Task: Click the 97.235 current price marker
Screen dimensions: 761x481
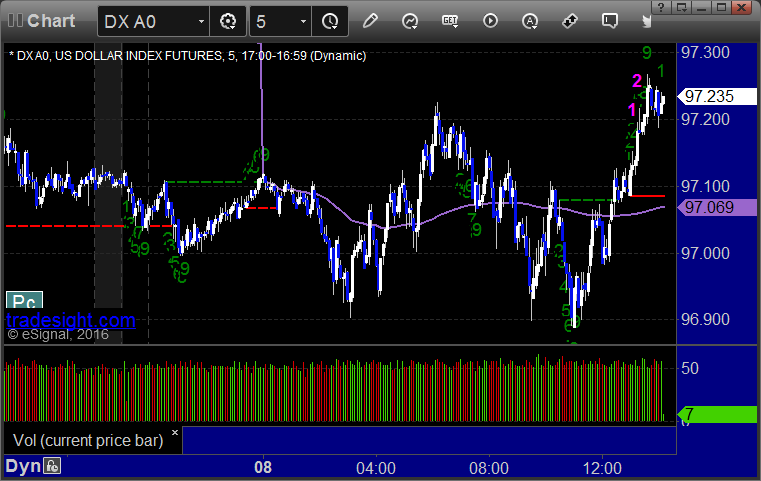Action: pyautogui.click(x=717, y=96)
